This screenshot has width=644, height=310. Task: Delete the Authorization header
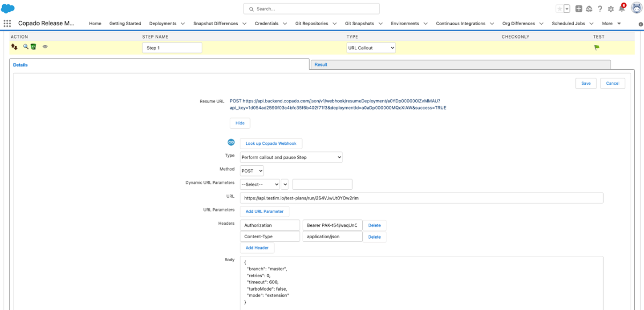(x=375, y=225)
